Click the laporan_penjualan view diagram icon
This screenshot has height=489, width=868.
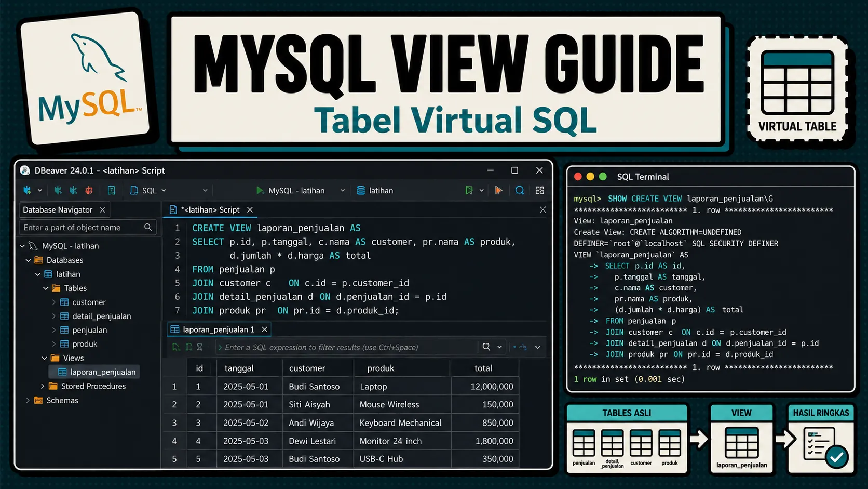click(741, 443)
